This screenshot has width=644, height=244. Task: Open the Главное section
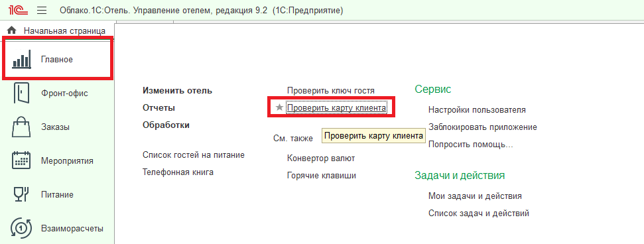tap(57, 60)
